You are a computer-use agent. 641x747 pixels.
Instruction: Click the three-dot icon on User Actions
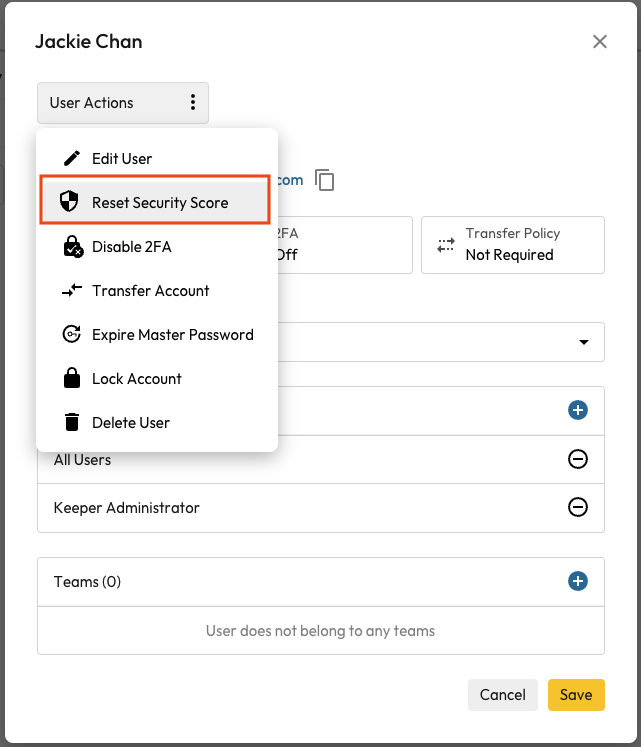pyautogui.click(x=192, y=103)
